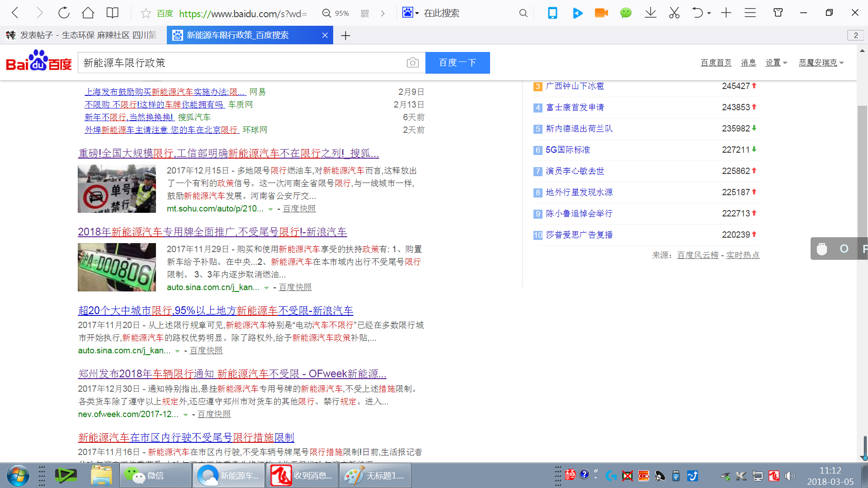Open hot topic 5G国际标准
The image size is (868, 488).
click(568, 150)
